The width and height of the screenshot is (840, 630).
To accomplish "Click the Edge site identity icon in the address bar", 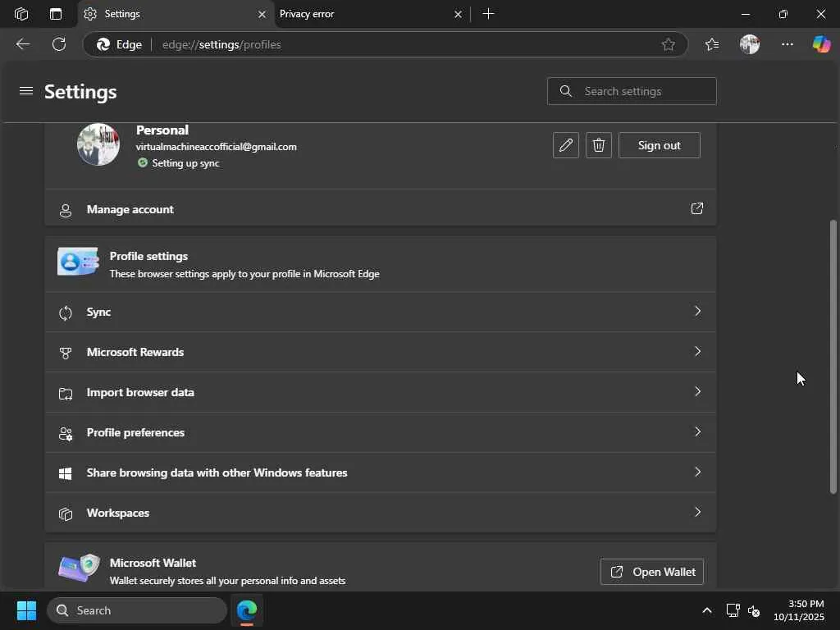I will [x=103, y=44].
